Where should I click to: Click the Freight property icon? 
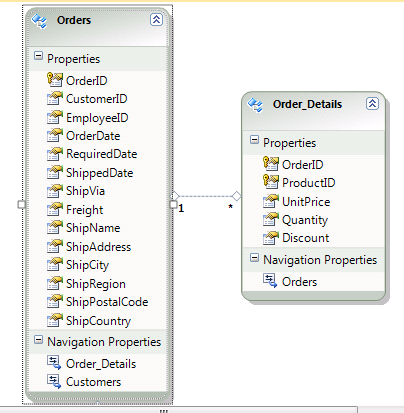[55, 209]
